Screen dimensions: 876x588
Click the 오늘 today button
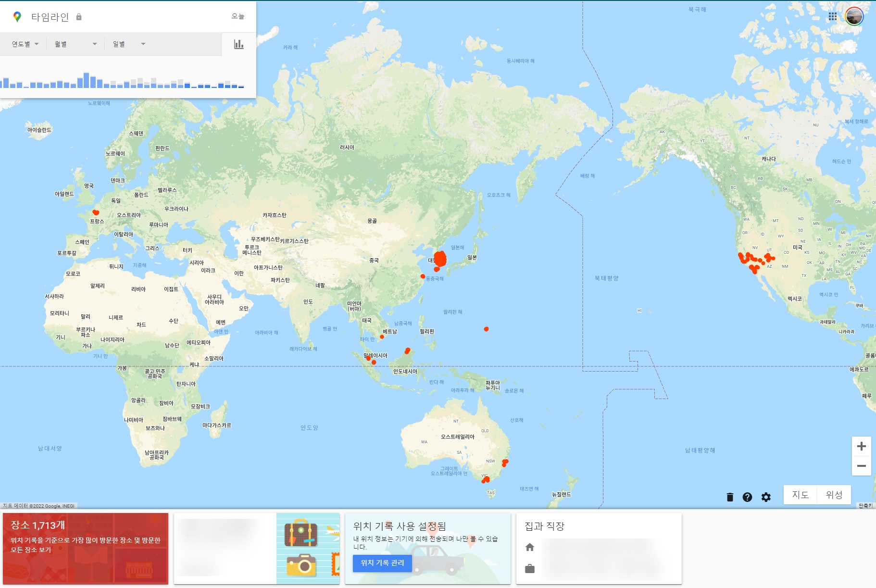[238, 17]
